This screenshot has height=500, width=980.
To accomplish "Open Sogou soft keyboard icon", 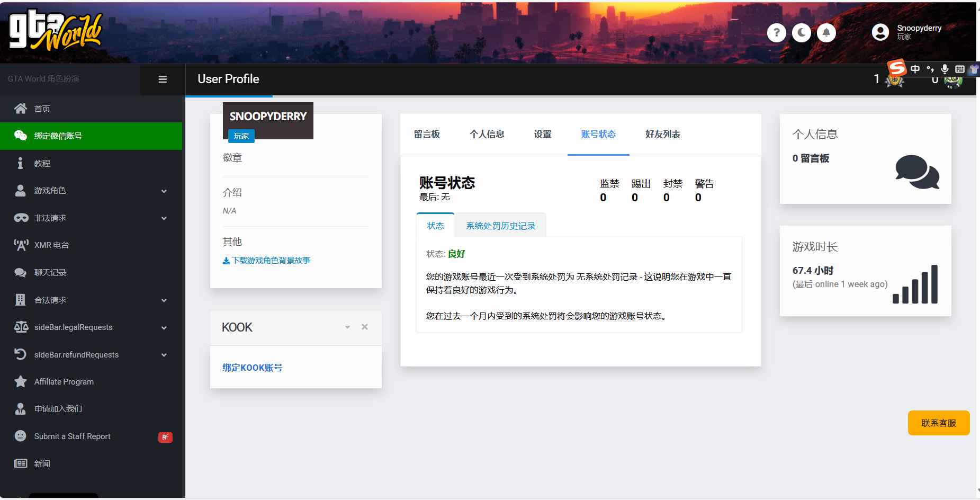I will (959, 69).
